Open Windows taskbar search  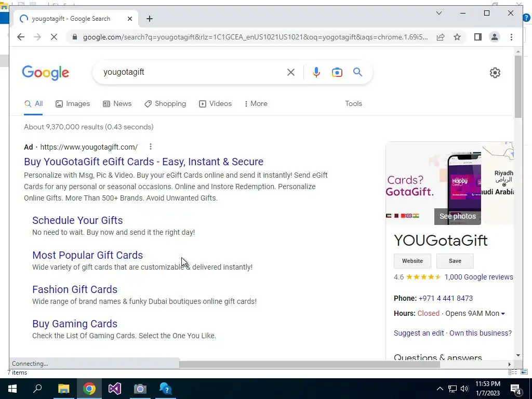click(37, 389)
